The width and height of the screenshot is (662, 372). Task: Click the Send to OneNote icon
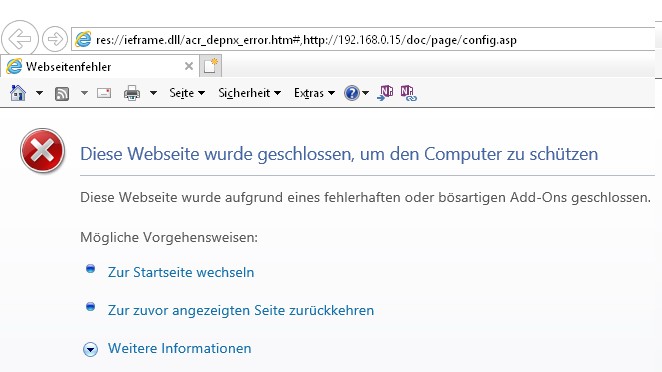385,93
